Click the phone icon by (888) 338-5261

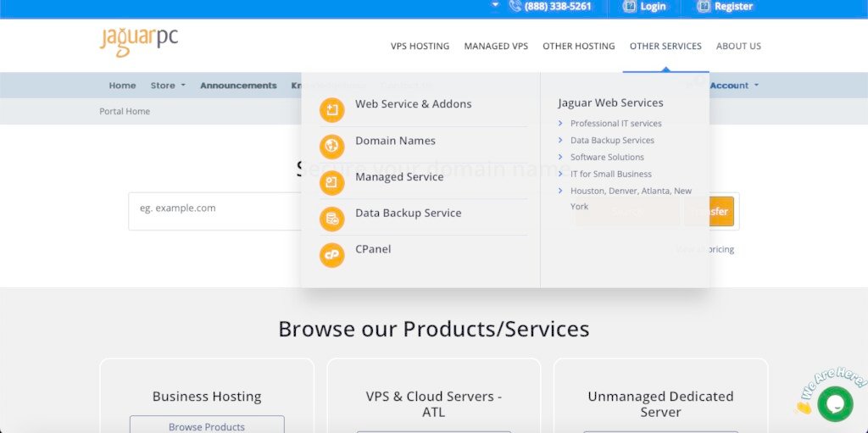(515, 7)
